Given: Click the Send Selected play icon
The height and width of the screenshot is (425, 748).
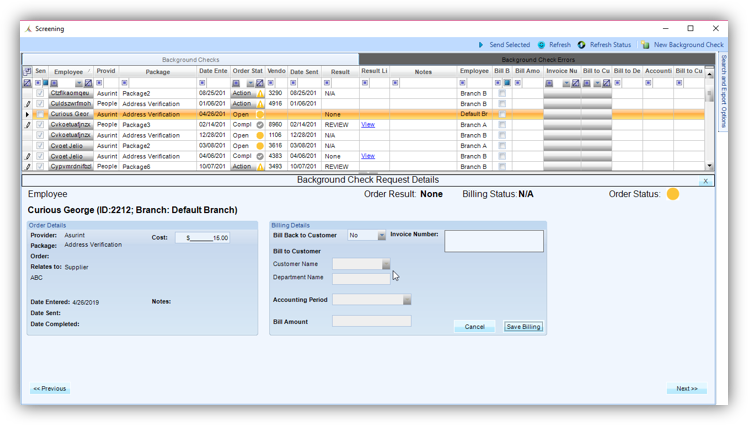Looking at the screenshot, I should click(481, 45).
